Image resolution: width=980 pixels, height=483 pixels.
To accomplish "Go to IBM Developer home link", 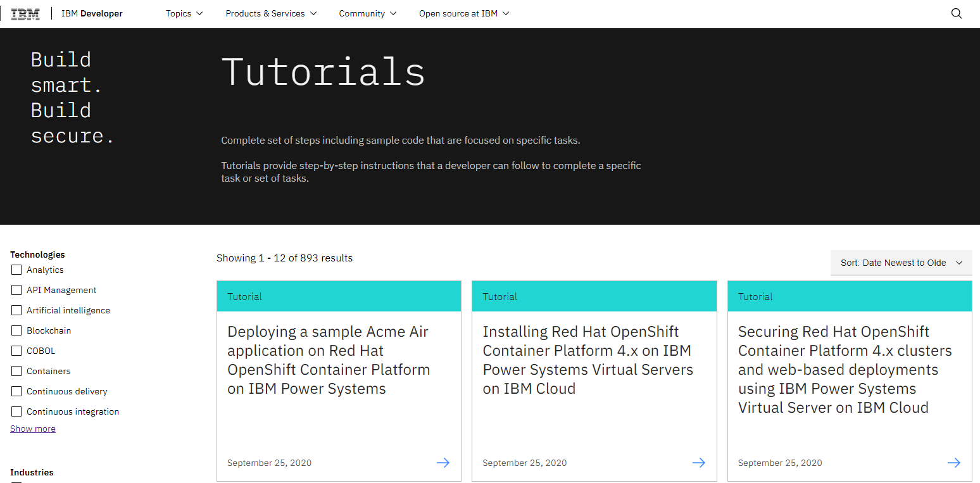I will [92, 13].
